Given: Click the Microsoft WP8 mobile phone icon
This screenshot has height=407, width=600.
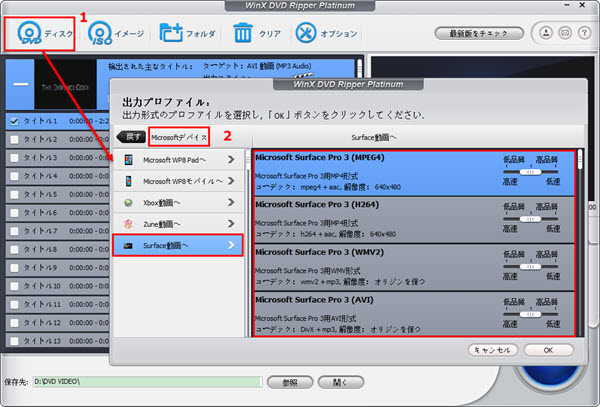Looking at the screenshot, I should [129, 181].
